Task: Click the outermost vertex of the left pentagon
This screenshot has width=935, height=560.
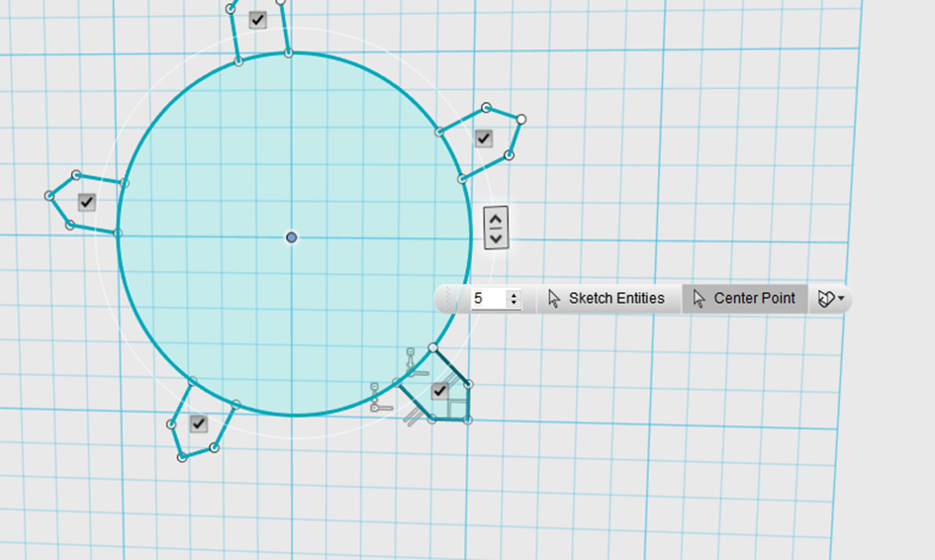Action: [49, 196]
